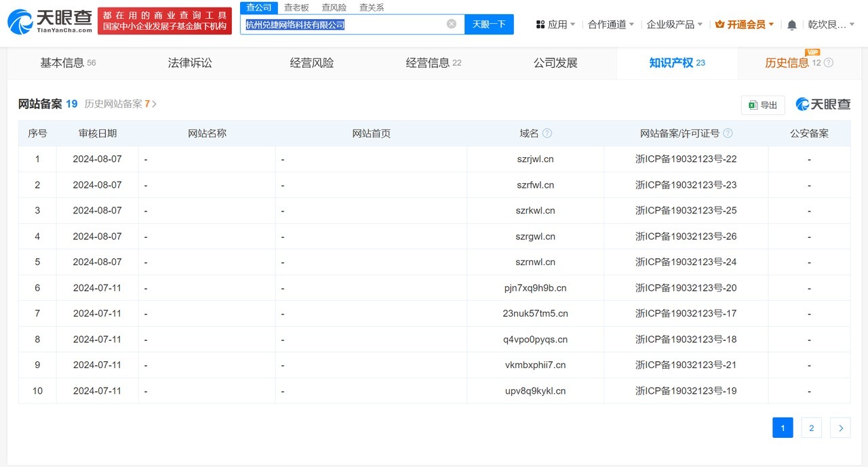This screenshot has width=868, height=467.
Task: Open notifications via the bell icon
Action: pyautogui.click(x=791, y=23)
